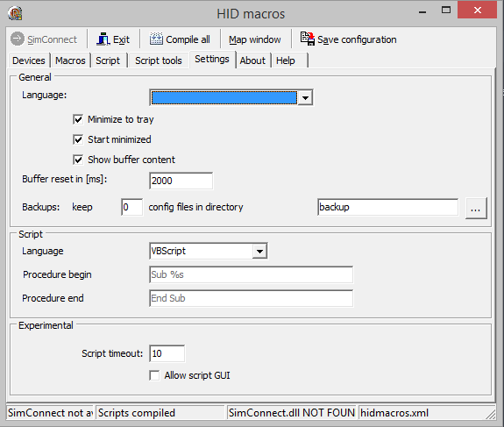Select the Settings tab
Viewport: 504px width, 427px height.
[x=212, y=59]
